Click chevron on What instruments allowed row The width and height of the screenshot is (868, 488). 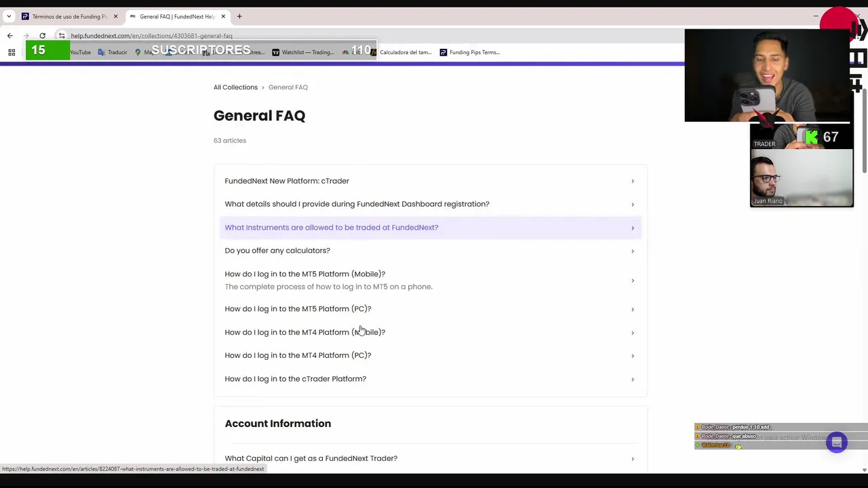click(633, 228)
